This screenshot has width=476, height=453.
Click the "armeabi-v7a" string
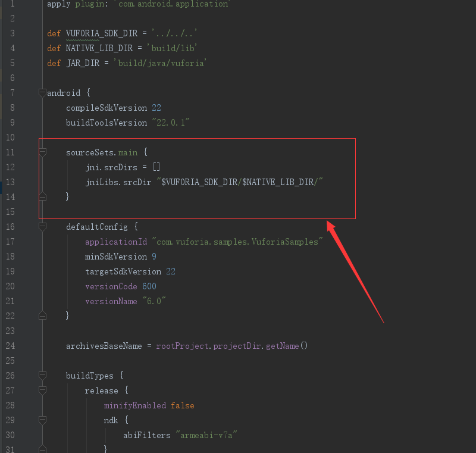(x=206, y=435)
